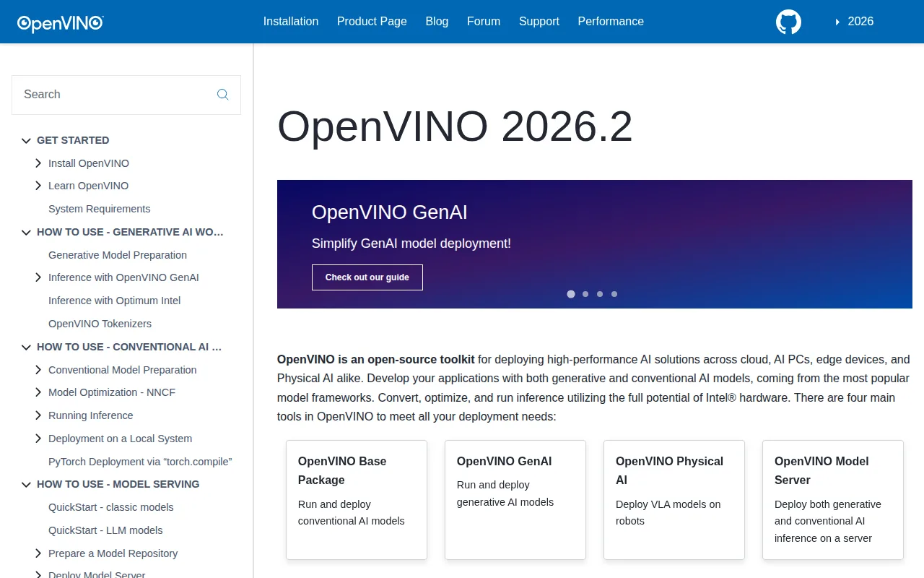924x578 pixels.
Task: Click the OpenVINO 2026.2 page title
Action: click(x=455, y=126)
